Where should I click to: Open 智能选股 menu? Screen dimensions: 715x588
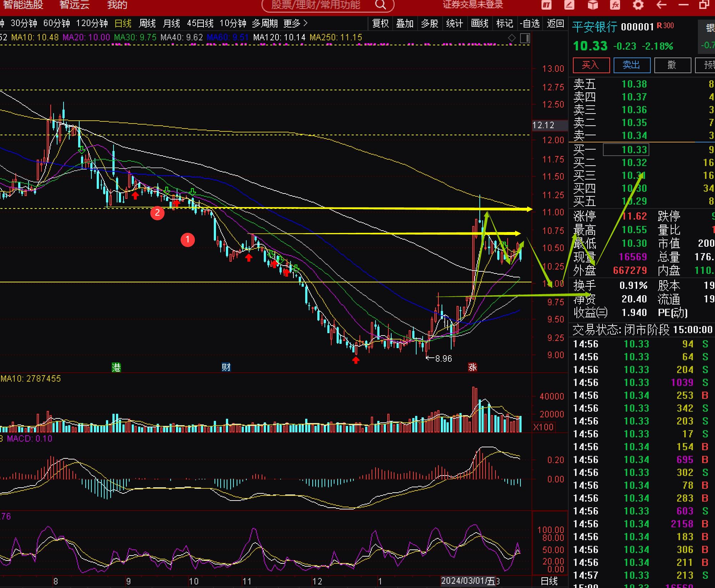coord(23,5)
